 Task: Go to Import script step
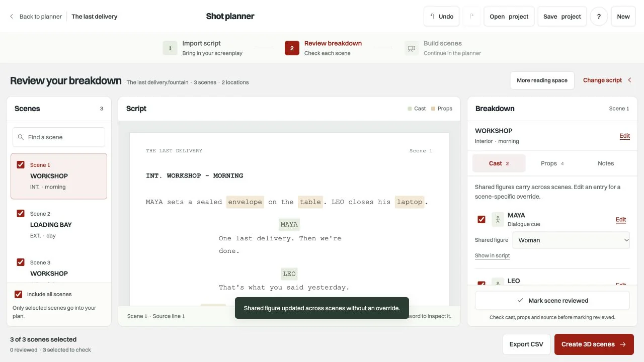pyautogui.click(x=203, y=48)
